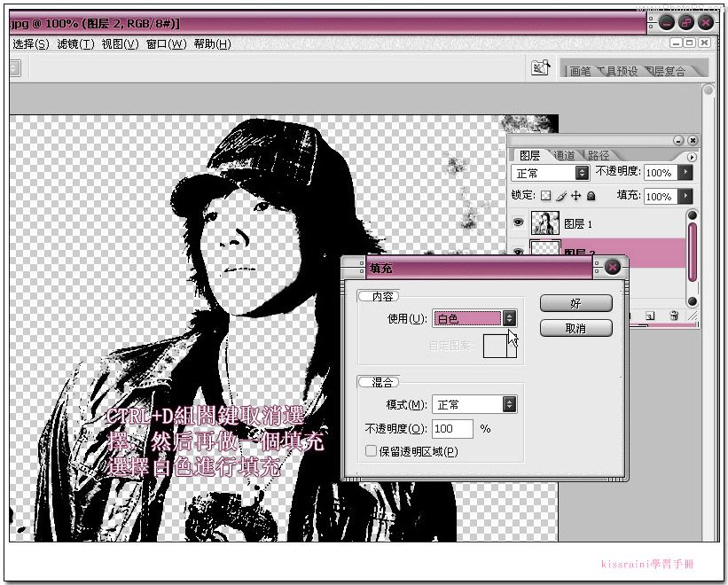Screen dimensions: 728x585
Task: Select the 图层 1 layer name
Action: click(x=578, y=224)
